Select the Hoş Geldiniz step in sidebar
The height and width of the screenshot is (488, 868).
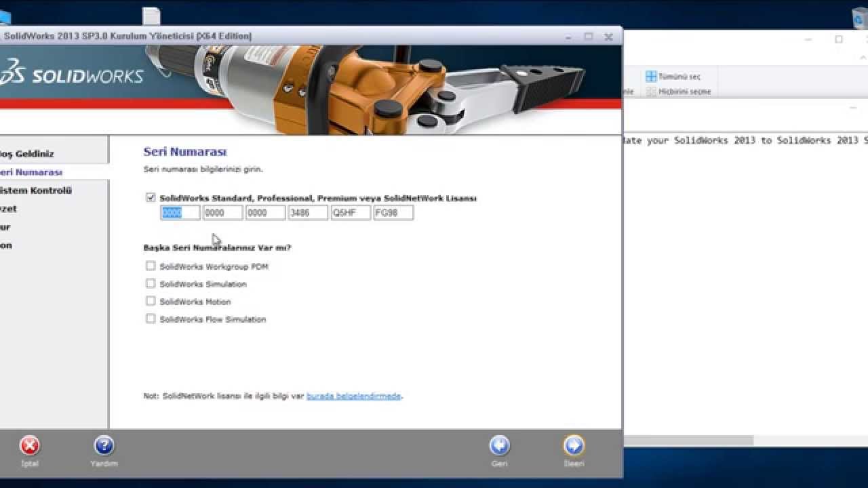coord(27,154)
